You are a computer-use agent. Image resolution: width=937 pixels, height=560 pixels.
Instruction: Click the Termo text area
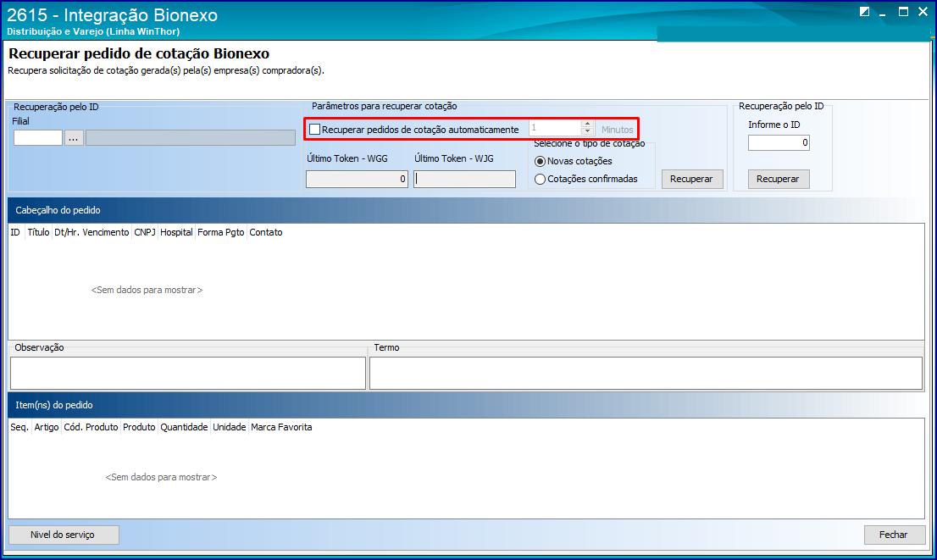646,374
